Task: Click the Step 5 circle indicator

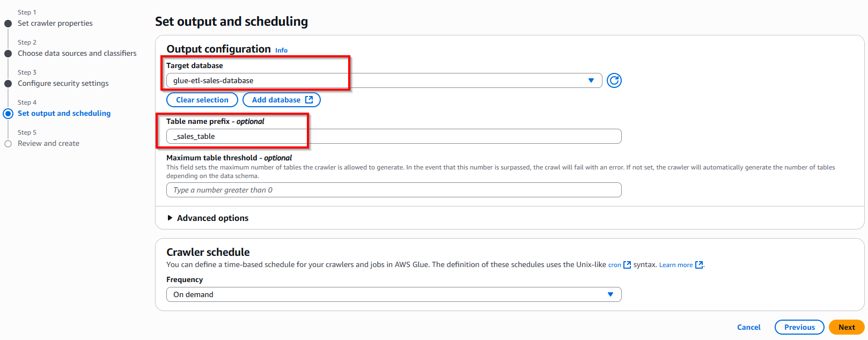Action: [8, 144]
